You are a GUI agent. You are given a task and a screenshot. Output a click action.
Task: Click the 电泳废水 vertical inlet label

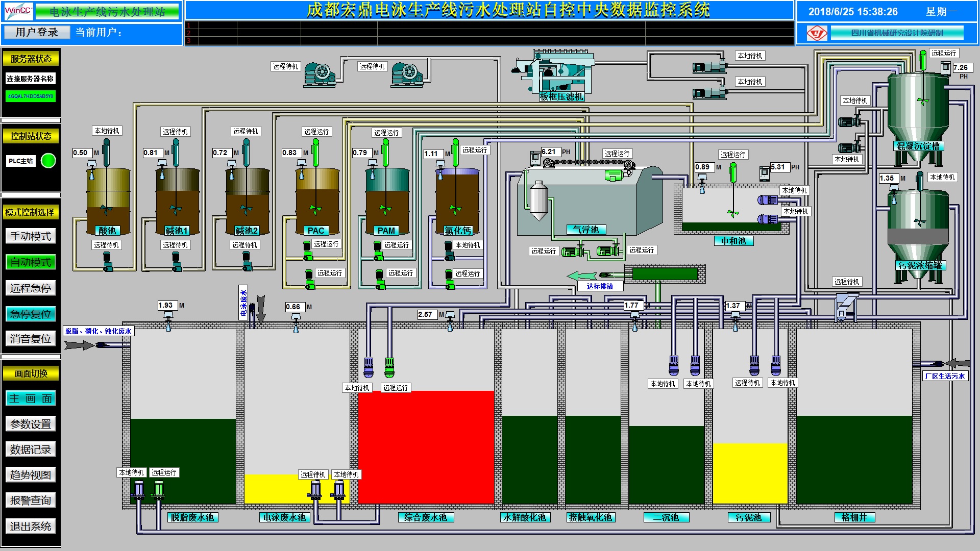coord(243,302)
